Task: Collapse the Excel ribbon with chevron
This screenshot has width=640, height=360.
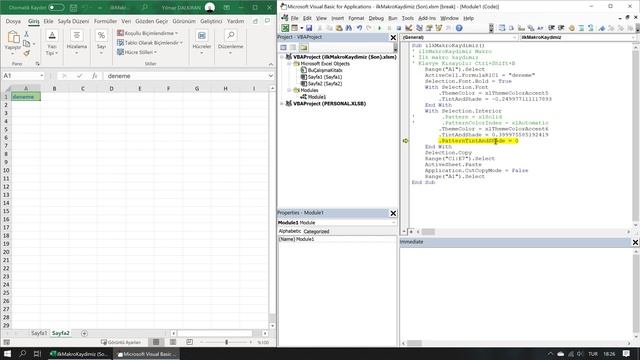Action: (271, 64)
